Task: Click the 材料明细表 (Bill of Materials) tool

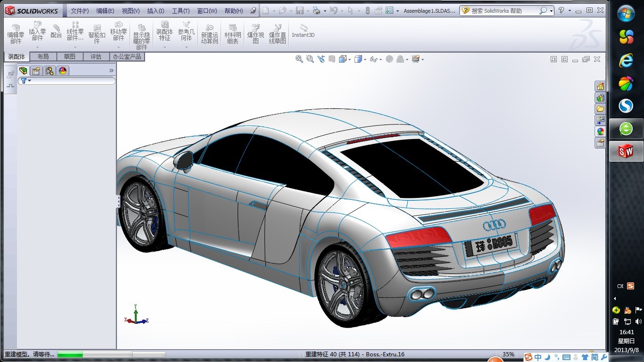Action: tap(232, 34)
